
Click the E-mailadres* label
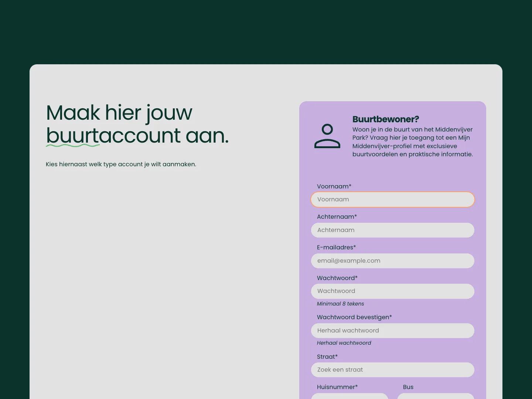click(x=336, y=248)
